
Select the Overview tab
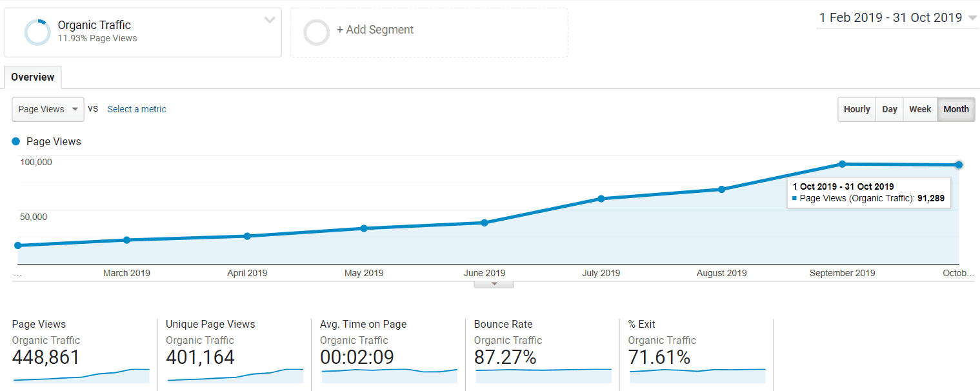(x=33, y=77)
